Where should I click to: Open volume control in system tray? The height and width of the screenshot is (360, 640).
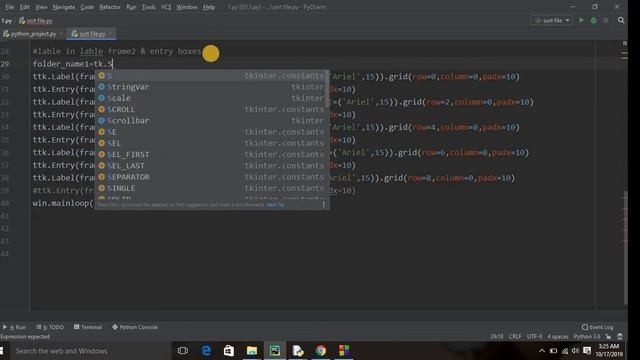(x=575, y=351)
